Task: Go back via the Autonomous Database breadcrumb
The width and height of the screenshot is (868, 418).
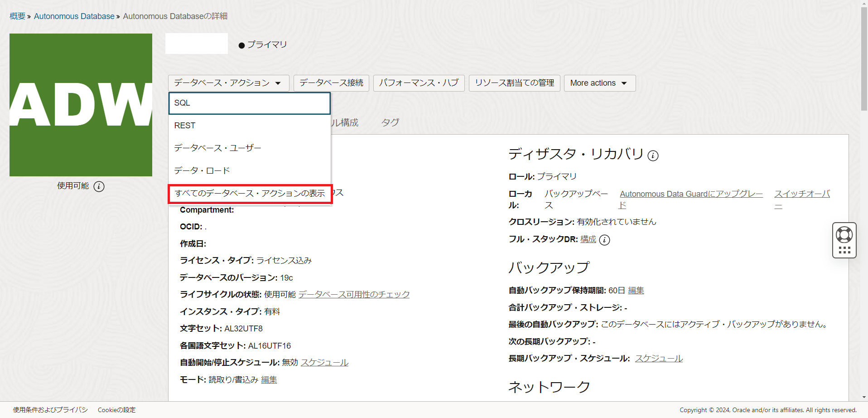Action: point(74,16)
